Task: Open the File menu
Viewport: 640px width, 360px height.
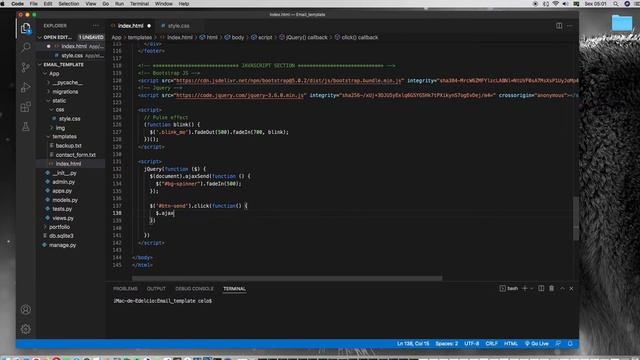Action: (x=33, y=4)
